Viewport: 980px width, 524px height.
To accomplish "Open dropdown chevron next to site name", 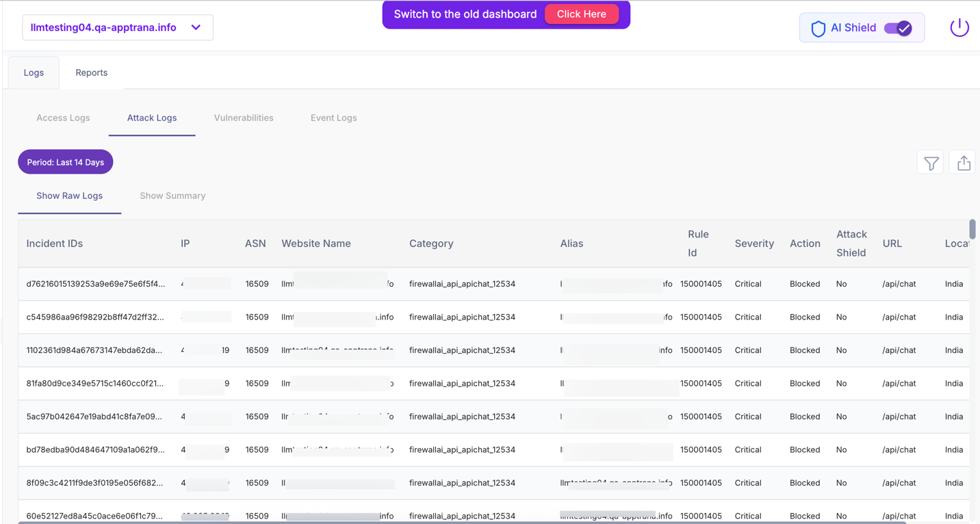I will coord(196,27).
